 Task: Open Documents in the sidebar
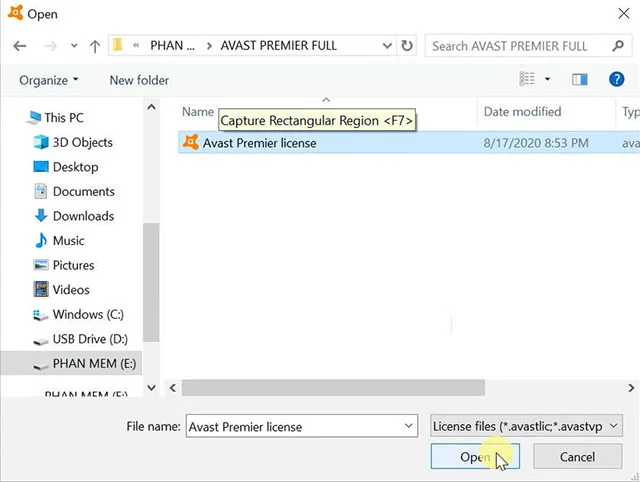pos(74,191)
